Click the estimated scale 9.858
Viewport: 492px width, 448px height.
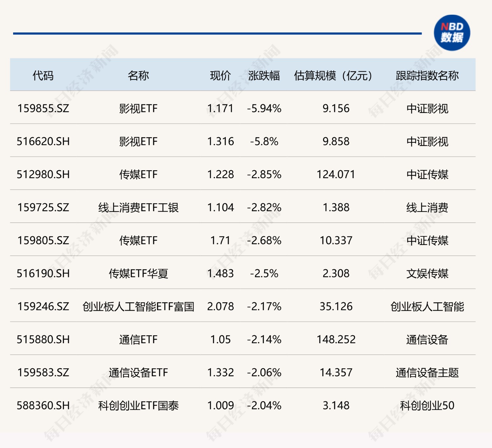(336, 141)
